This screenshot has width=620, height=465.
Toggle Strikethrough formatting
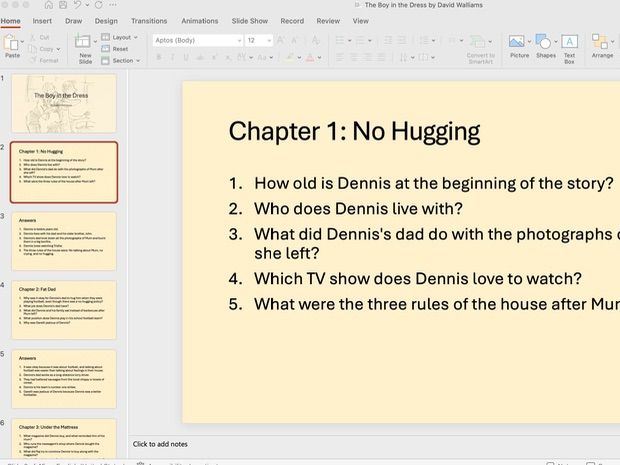point(200,58)
